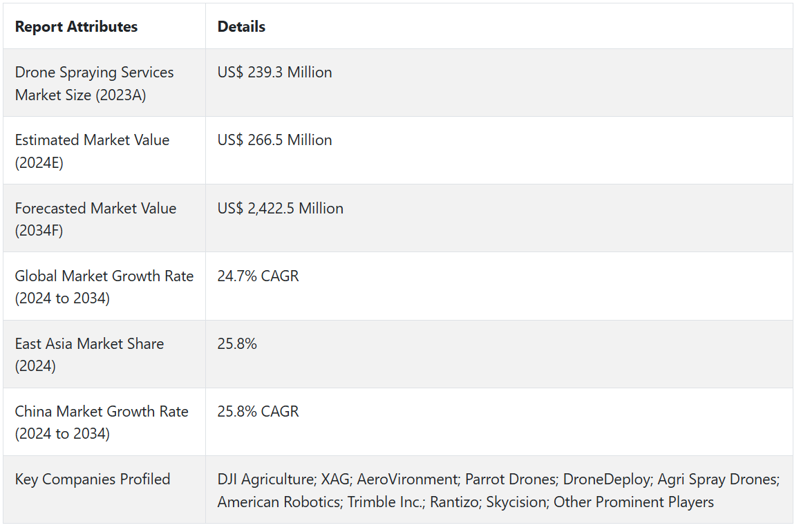Select the Key Companies Profiled label
Image resolution: width=801 pixels, height=532 pixels.
pos(93,479)
